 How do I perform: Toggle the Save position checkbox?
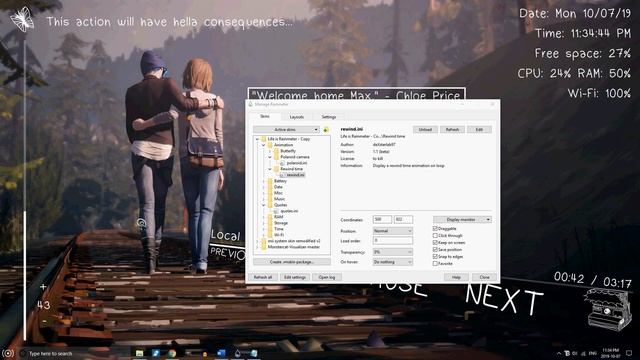pos(435,249)
